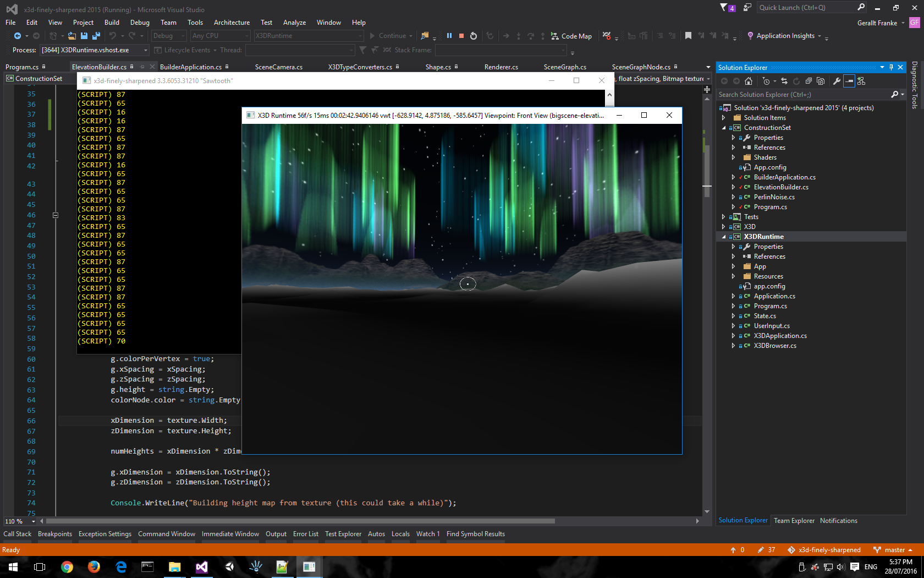Open Code Map from toolbar

click(x=571, y=36)
